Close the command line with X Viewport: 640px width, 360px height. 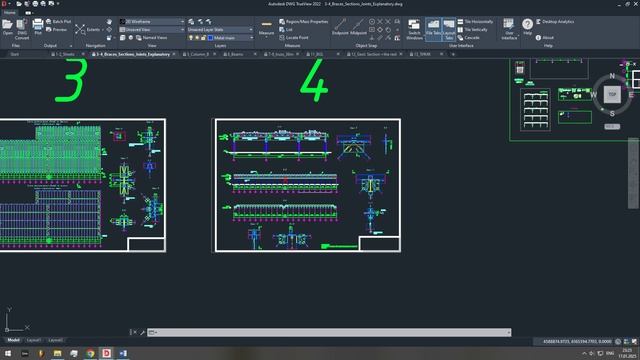[x=135, y=332]
